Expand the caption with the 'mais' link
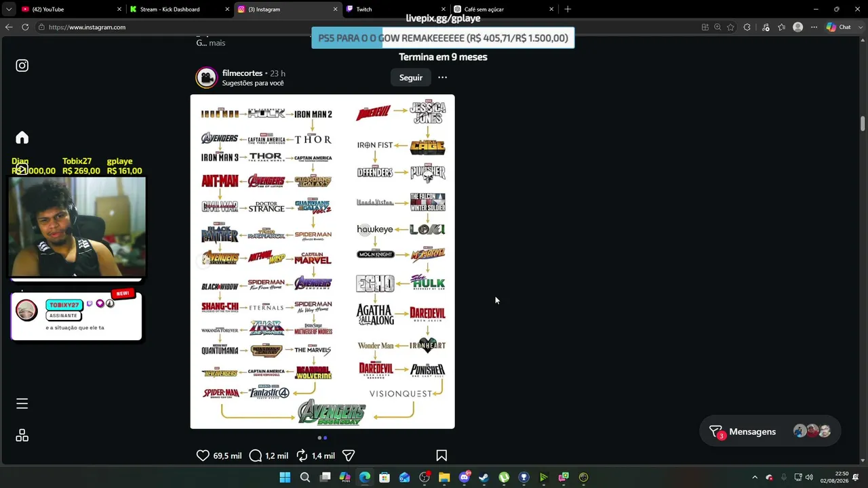The width and height of the screenshot is (868, 488). coord(217,43)
